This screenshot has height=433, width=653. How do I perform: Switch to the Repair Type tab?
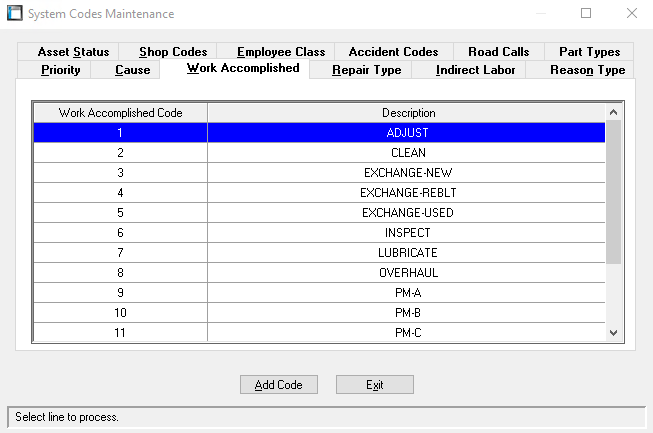click(x=366, y=70)
